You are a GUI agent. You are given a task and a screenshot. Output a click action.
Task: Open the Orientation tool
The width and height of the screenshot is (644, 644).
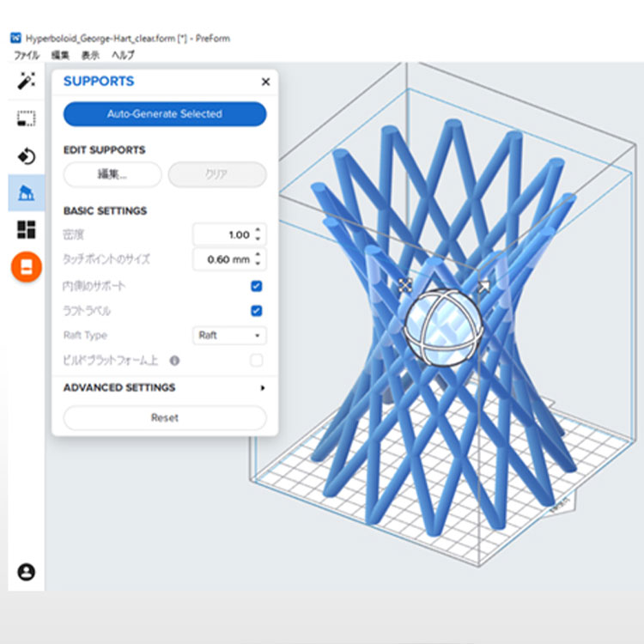point(26,156)
